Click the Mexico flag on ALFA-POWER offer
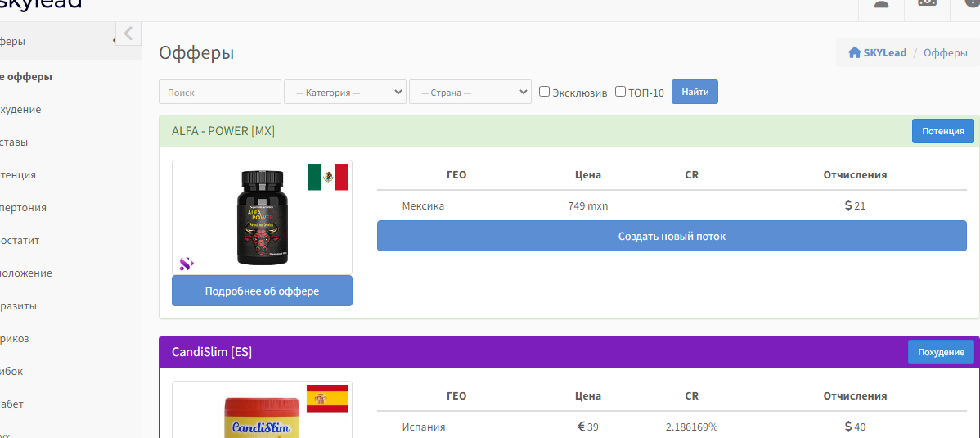 [x=328, y=177]
